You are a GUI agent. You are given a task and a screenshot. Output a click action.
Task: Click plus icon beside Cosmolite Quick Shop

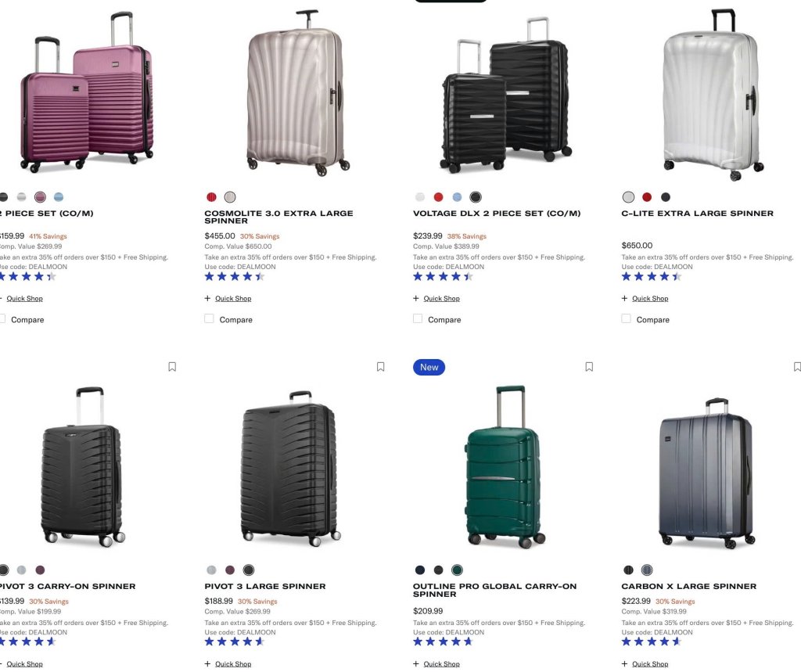coord(207,298)
